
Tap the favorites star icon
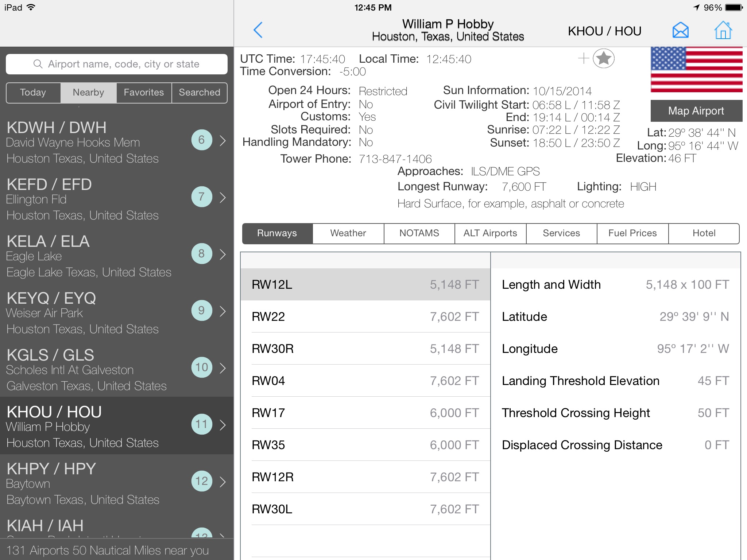tap(604, 58)
